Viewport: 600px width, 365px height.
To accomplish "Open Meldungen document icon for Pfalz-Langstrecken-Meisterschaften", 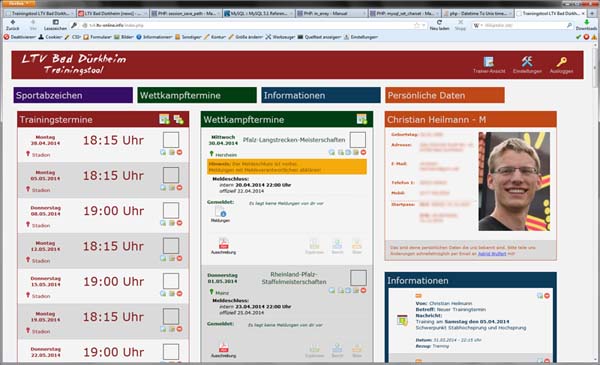I will (x=220, y=212).
